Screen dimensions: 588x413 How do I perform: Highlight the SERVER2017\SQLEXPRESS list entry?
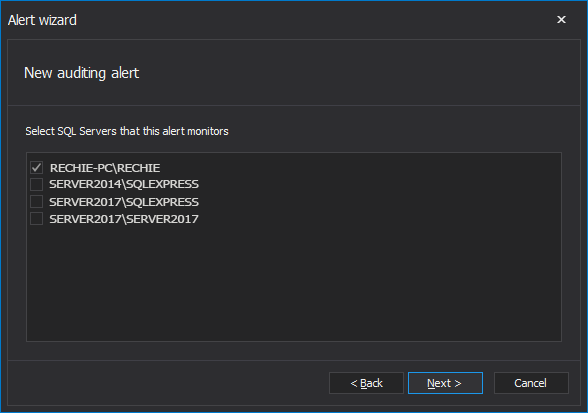pyautogui.click(x=124, y=202)
